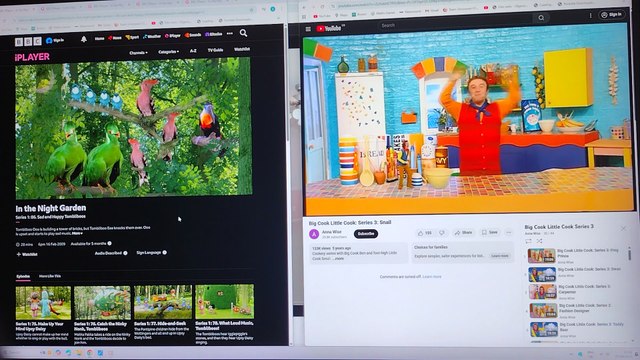Expand the iPlayer Categories dropdown
The image size is (640, 360).
[168, 52]
